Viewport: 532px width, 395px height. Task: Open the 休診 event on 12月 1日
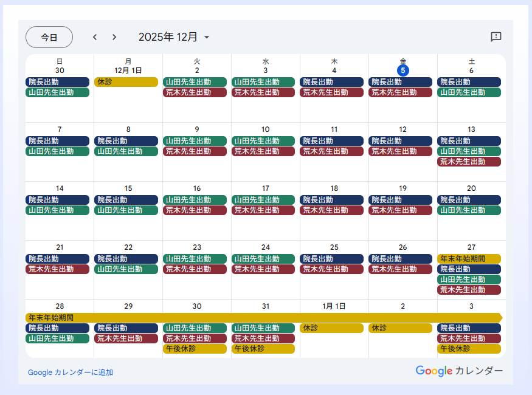click(126, 82)
